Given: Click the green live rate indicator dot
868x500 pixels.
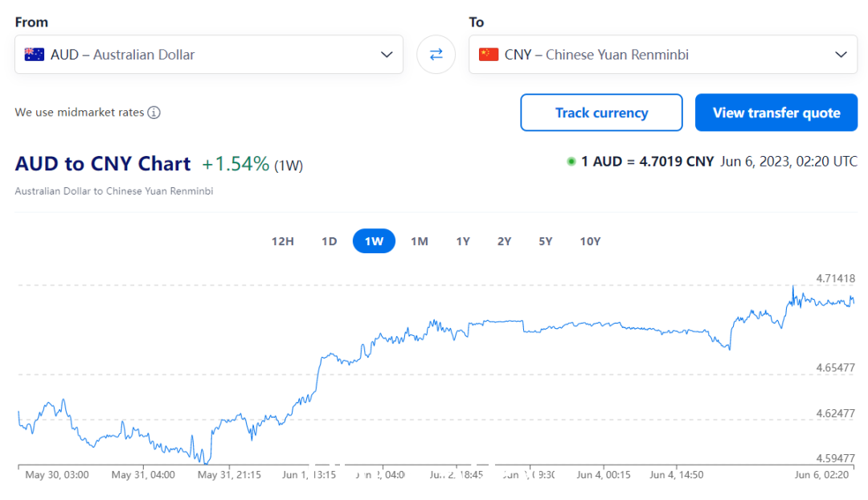Looking at the screenshot, I should pos(571,162).
